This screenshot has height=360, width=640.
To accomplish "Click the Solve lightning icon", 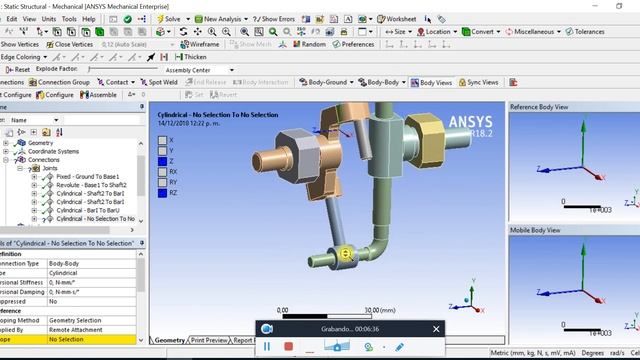I will 160,19.
